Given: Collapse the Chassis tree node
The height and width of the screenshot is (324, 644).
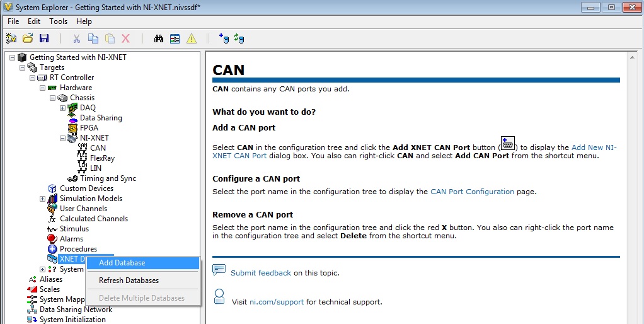Looking at the screenshot, I should click(52, 98).
